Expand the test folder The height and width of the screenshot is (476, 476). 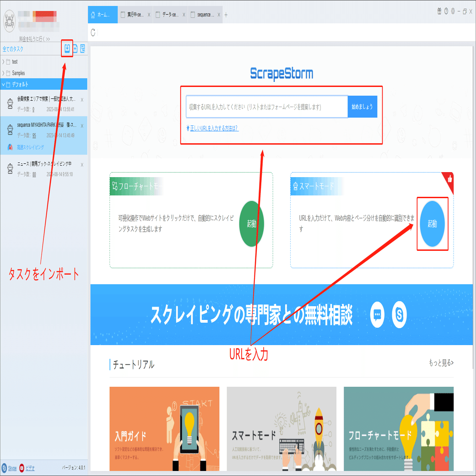3,62
